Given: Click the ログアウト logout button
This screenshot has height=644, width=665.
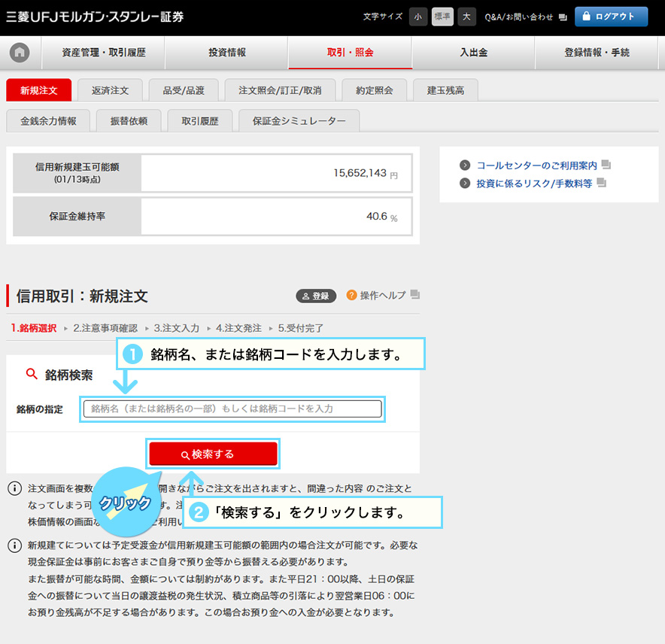Looking at the screenshot, I should click(611, 17).
